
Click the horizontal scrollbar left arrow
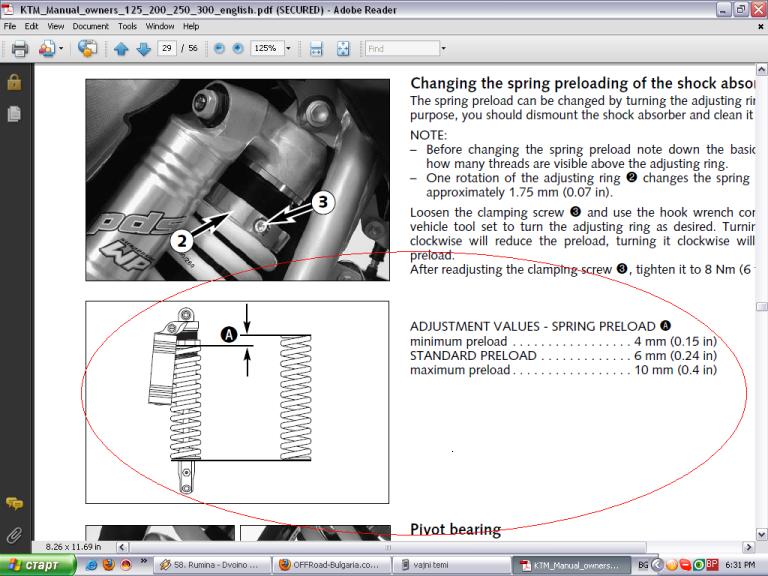[x=122, y=547]
